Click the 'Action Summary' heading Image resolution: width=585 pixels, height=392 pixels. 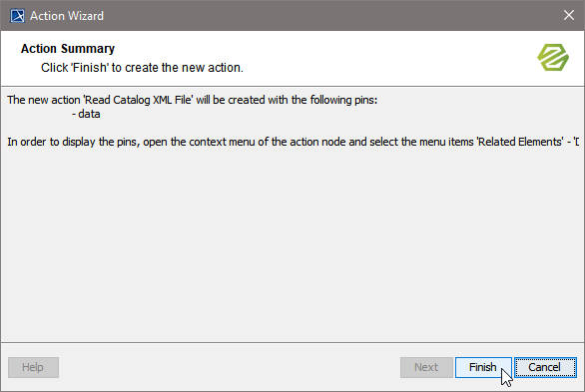point(68,49)
